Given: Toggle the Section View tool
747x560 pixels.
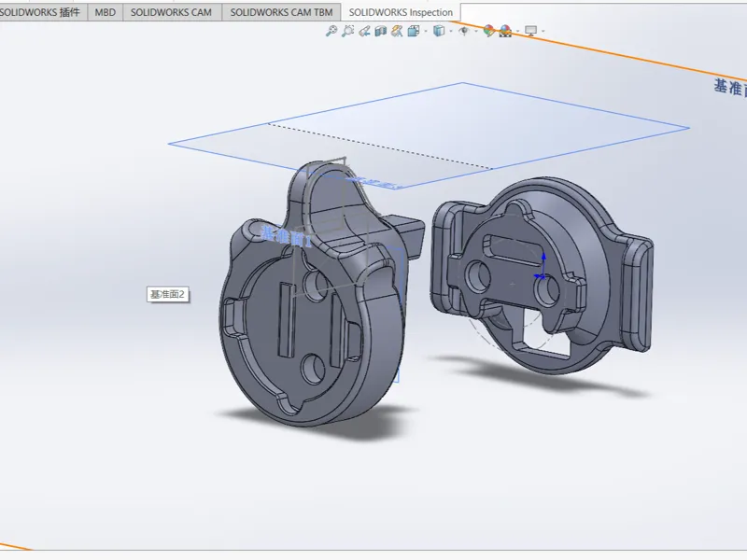Looking at the screenshot, I should (381, 31).
